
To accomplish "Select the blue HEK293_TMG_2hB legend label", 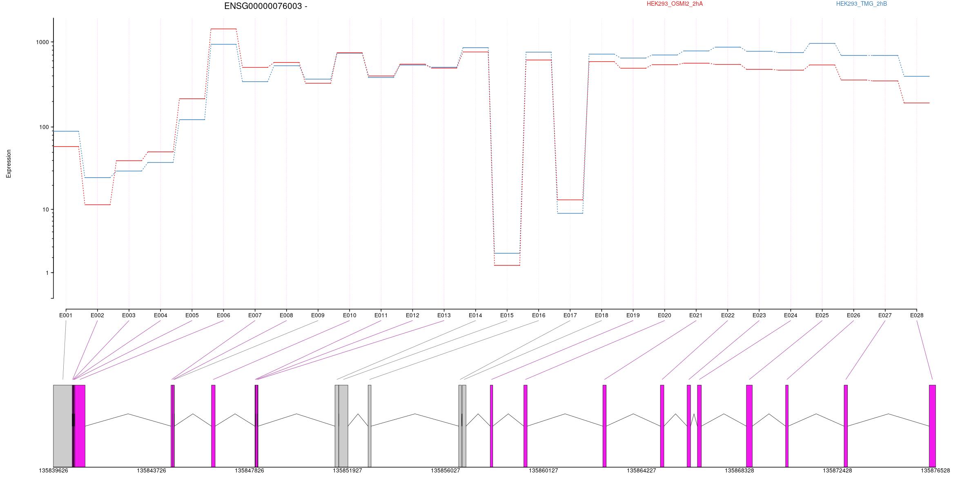I will 862,4.
